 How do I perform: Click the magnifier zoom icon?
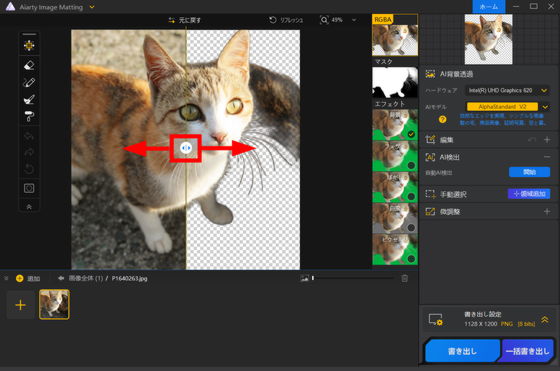324,20
